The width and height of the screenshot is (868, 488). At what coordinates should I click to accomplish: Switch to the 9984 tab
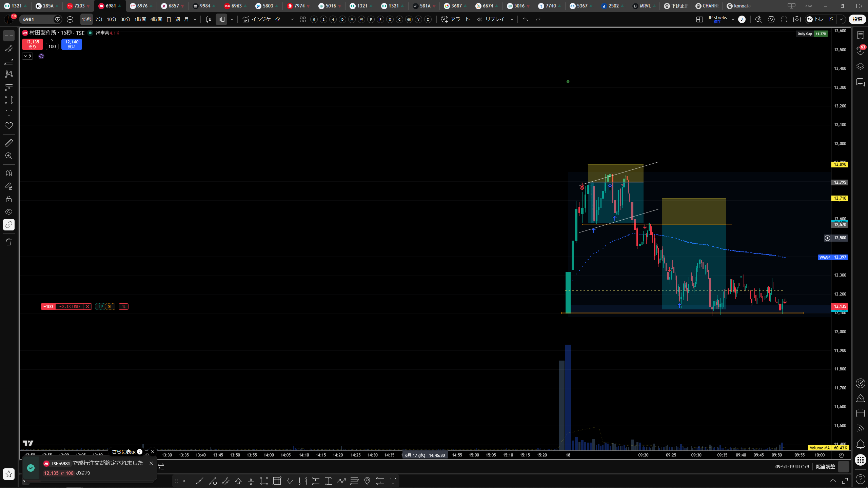[x=204, y=6]
